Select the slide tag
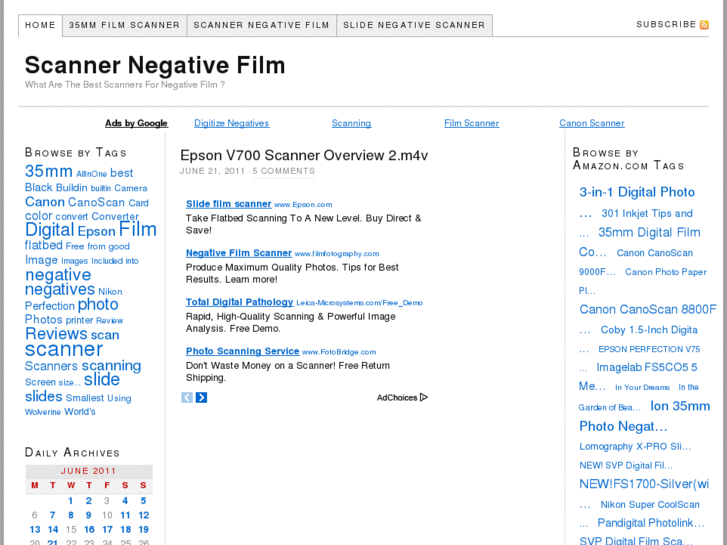This screenshot has width=727, height=545. pyautogui.click(x=102, y=379)
